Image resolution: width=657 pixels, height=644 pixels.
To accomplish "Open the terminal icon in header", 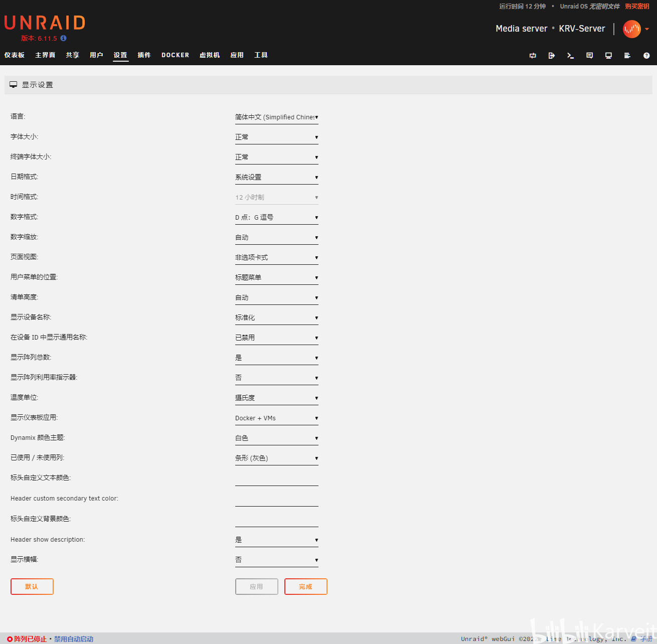I will 570,56.
